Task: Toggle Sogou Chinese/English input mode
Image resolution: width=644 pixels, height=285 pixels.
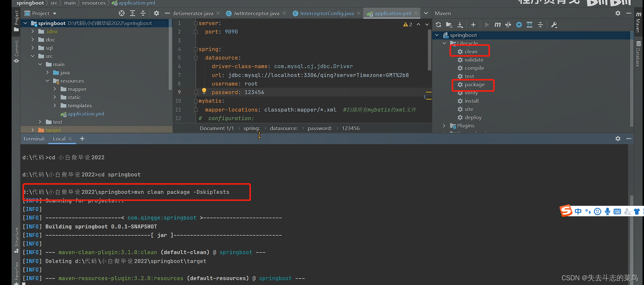Action: 578,212
